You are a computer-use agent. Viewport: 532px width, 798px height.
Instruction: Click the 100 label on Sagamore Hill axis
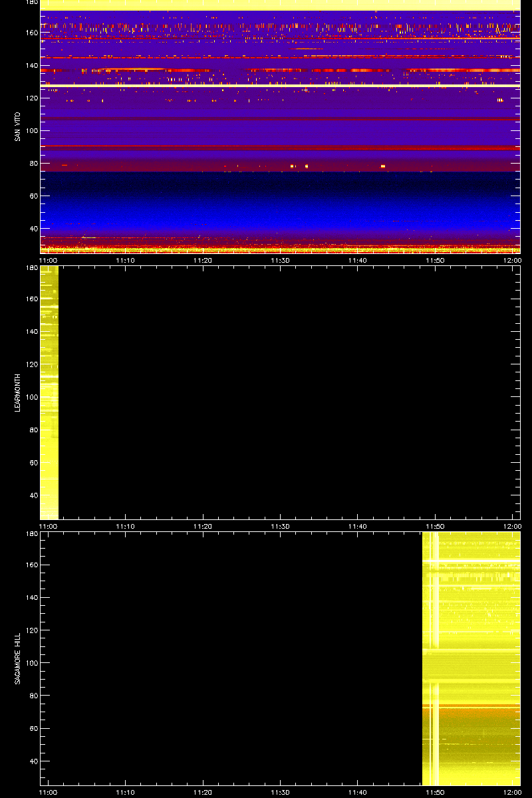pos(32,663)
